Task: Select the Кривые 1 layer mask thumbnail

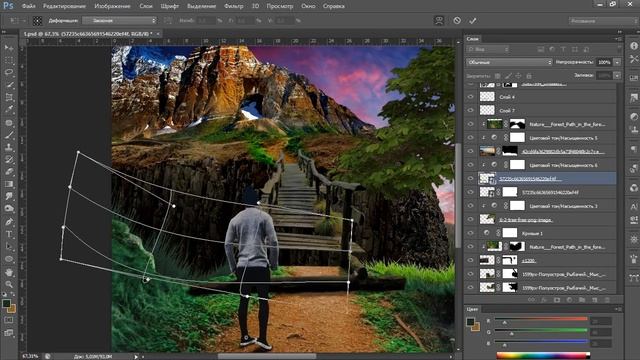Action: [510, 233]
